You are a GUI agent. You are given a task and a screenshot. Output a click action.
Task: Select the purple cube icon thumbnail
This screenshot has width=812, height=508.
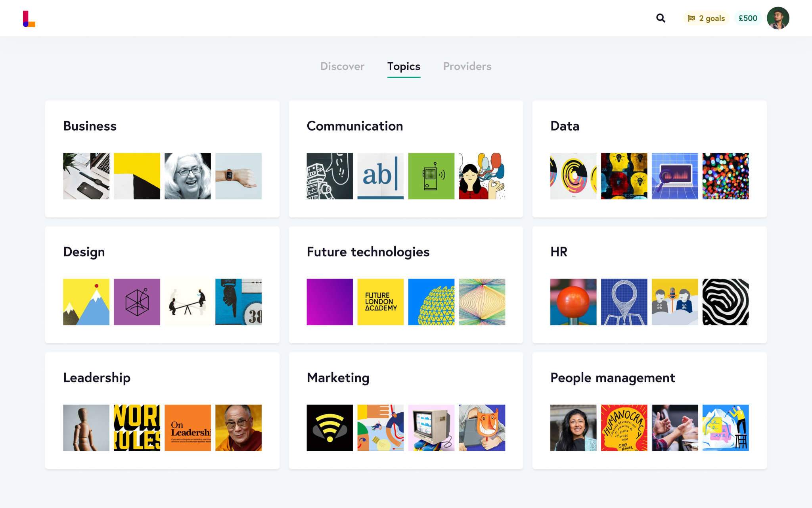pos(137,302)
